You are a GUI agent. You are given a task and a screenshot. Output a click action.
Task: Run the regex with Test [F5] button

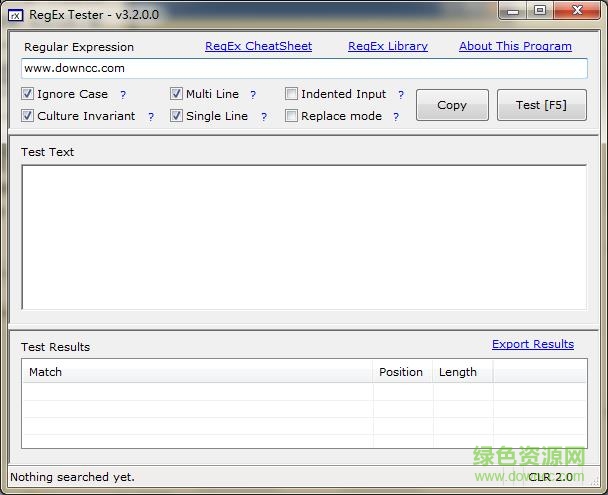(541, 105)
